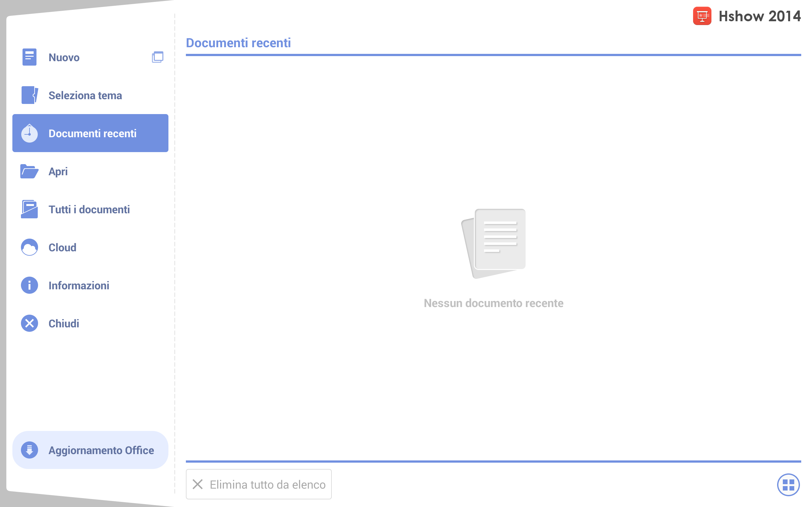Click the Informazioni info icon
Image resolution: width=812 pixels, height=507 pixels.
(29, 286)
